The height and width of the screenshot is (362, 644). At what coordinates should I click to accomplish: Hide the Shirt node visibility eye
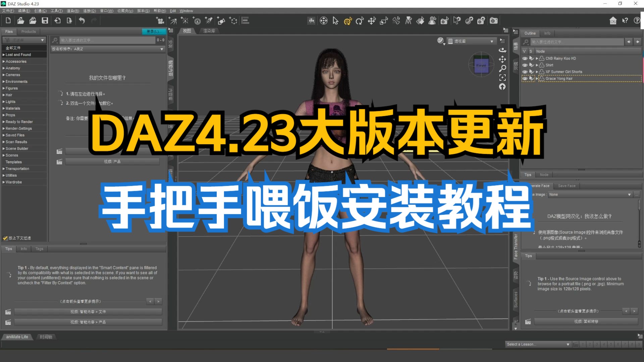[x=525, y=65]
